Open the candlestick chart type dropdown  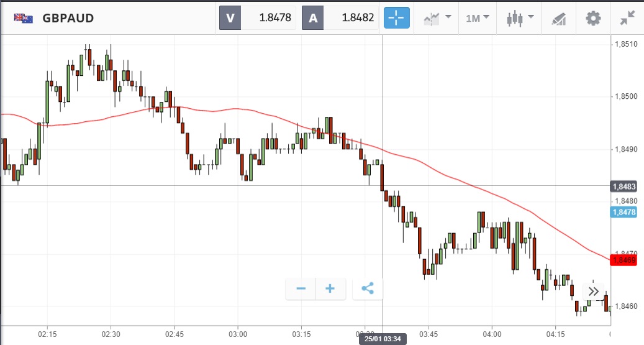tap(520, 18)
